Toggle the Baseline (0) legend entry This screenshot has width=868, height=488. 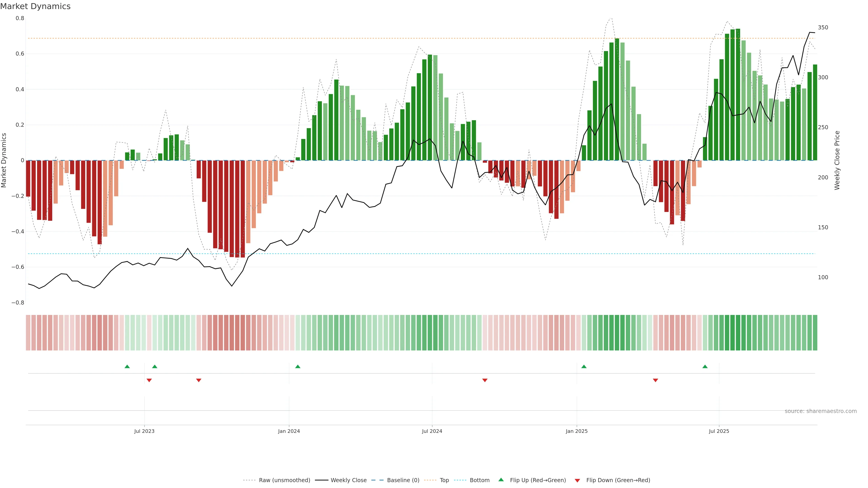403,480
